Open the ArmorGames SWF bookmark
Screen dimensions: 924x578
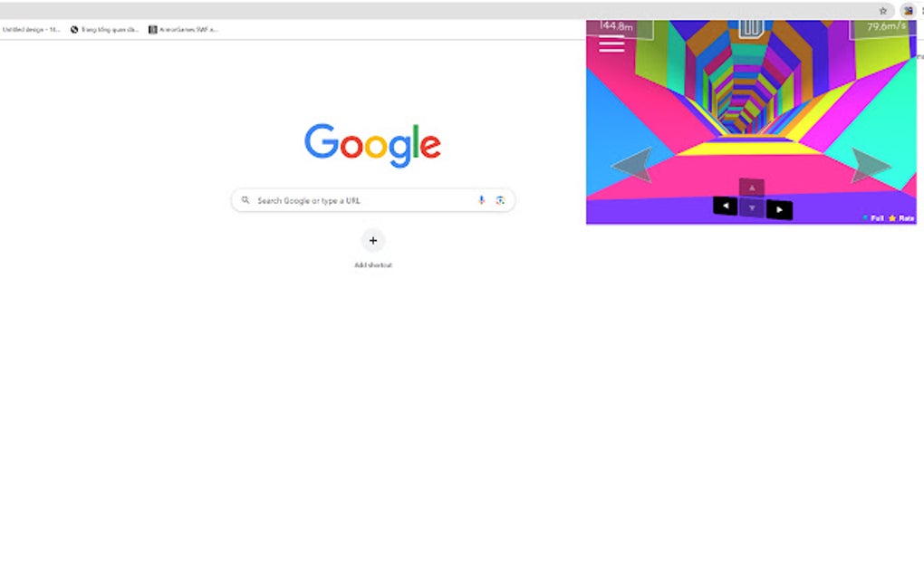tap(183, 30)
